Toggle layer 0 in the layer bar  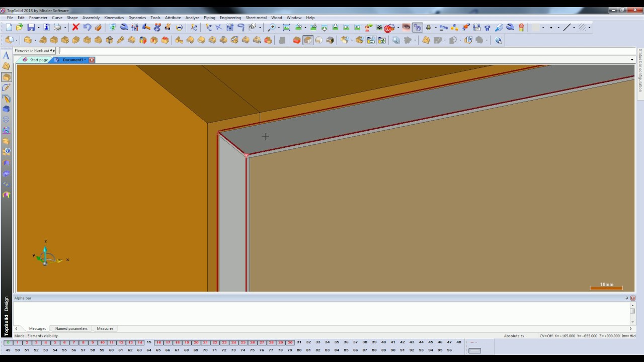(x=8, y=342)
